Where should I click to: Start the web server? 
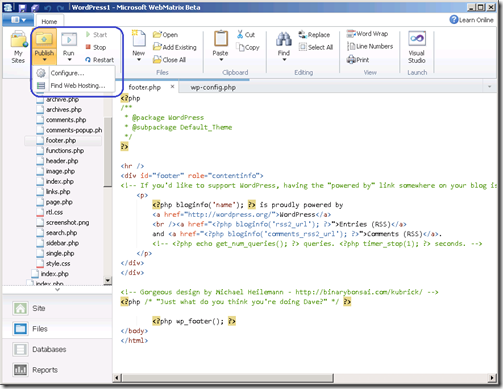tap(96, 35)
